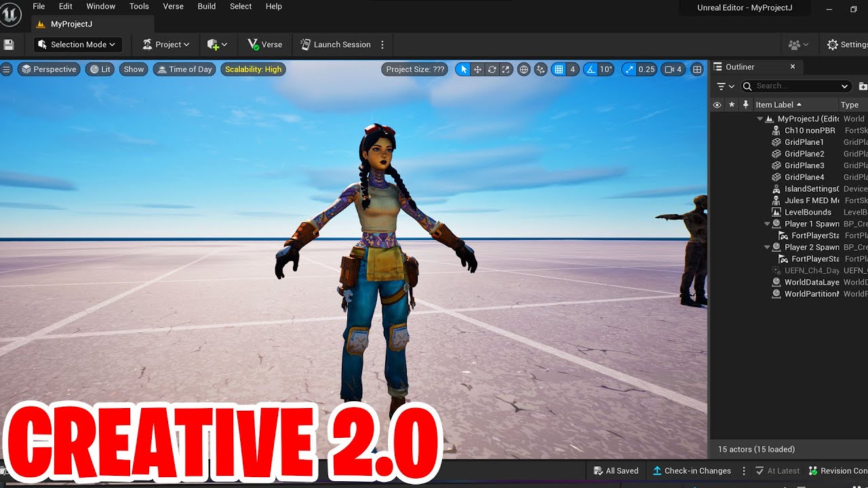Open the rotation snap 10° value
Screen dimensions: 868x488
[606, 69]
